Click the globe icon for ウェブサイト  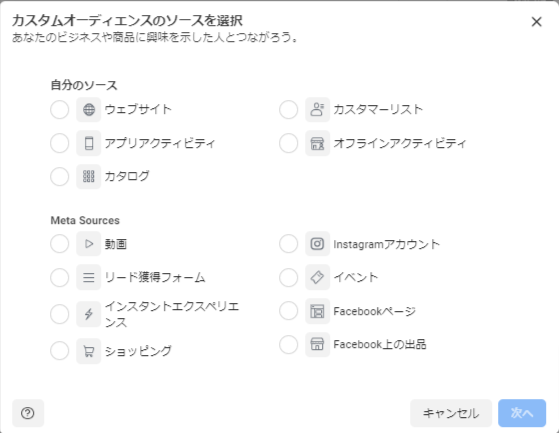pyautogui.click(x=88, y=109)
